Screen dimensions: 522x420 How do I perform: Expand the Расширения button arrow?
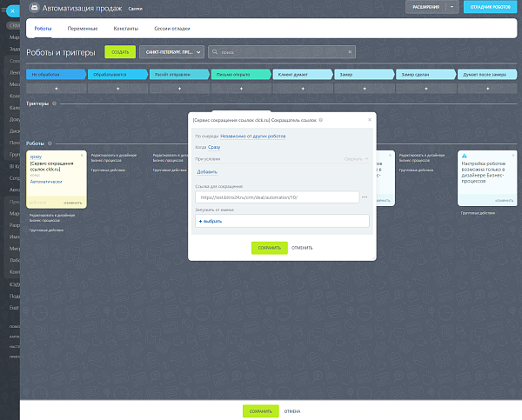point(452,7)
